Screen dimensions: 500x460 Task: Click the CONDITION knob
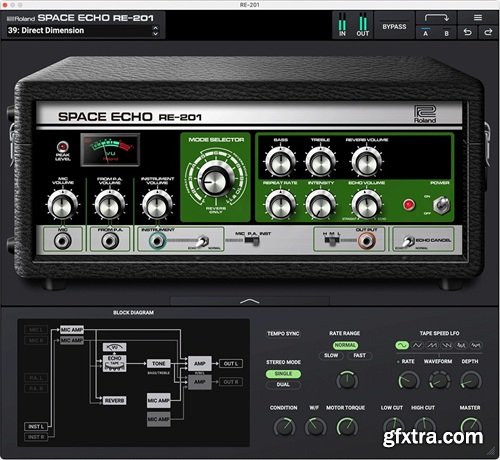[x=284, y=426]
